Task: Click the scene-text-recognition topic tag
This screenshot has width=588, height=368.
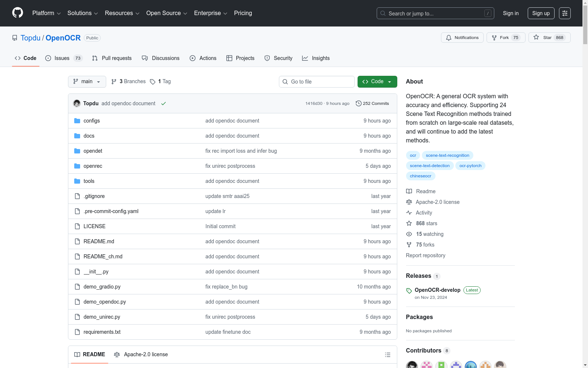Action: (448, 155)
